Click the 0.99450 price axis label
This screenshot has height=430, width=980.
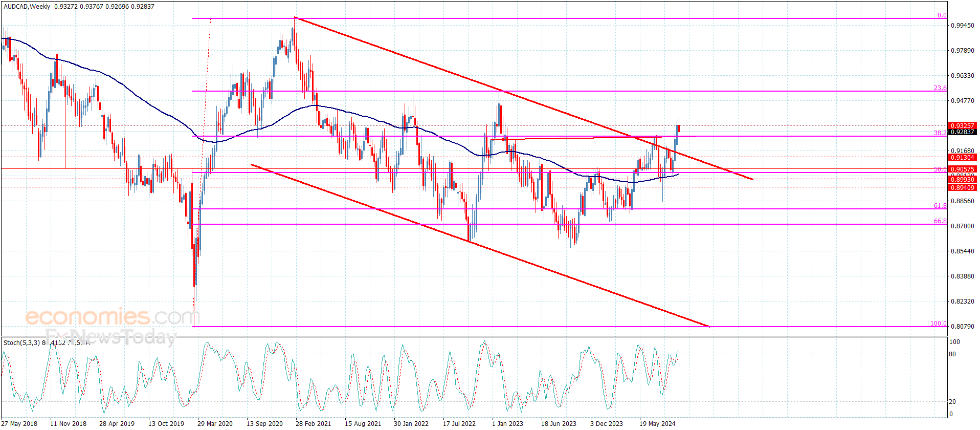[962, 26]
